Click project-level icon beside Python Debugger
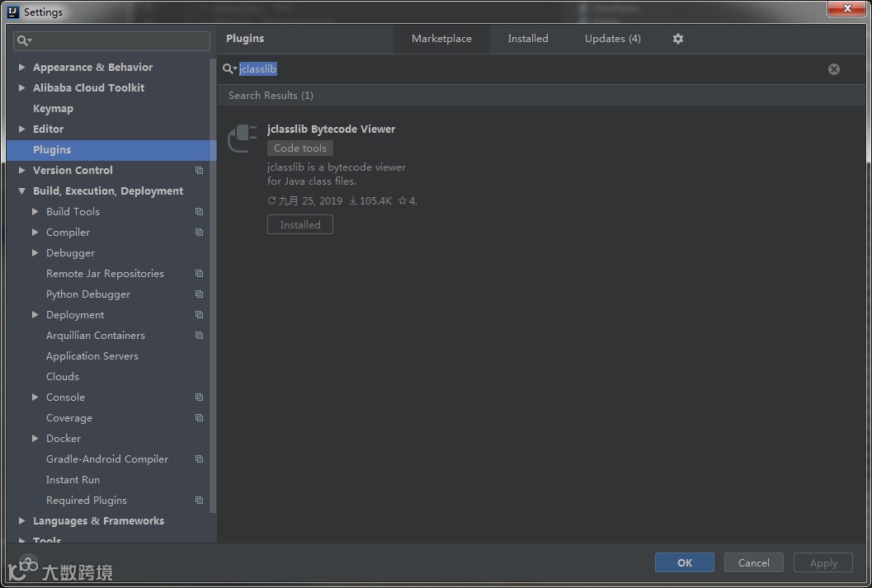 (199, 294)
